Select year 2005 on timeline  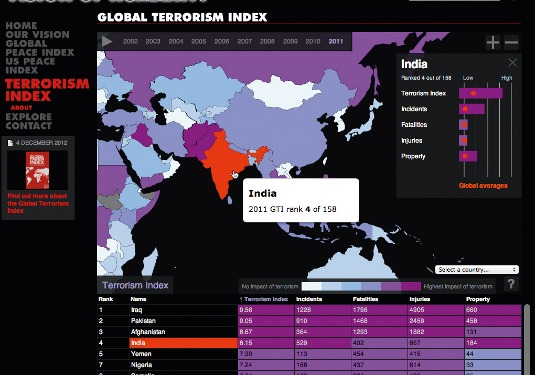(199, 41)
